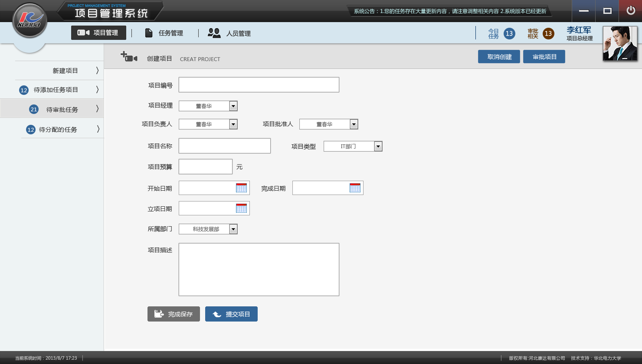Open the 项目类型 dropdown showing IT部门
Screen dimensions: 642x364
[x=377, y=146]
